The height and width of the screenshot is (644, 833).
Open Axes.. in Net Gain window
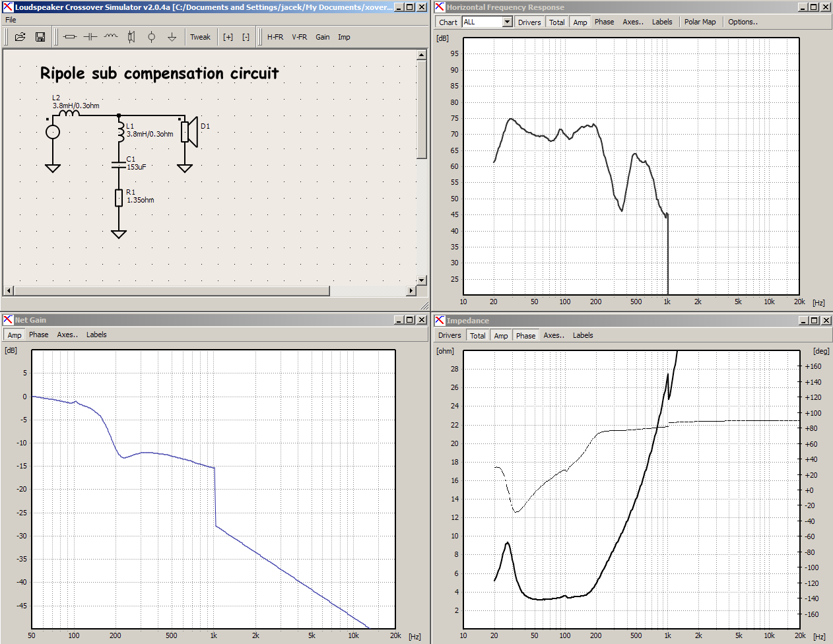pyautogui.click(x=67, y=335)
